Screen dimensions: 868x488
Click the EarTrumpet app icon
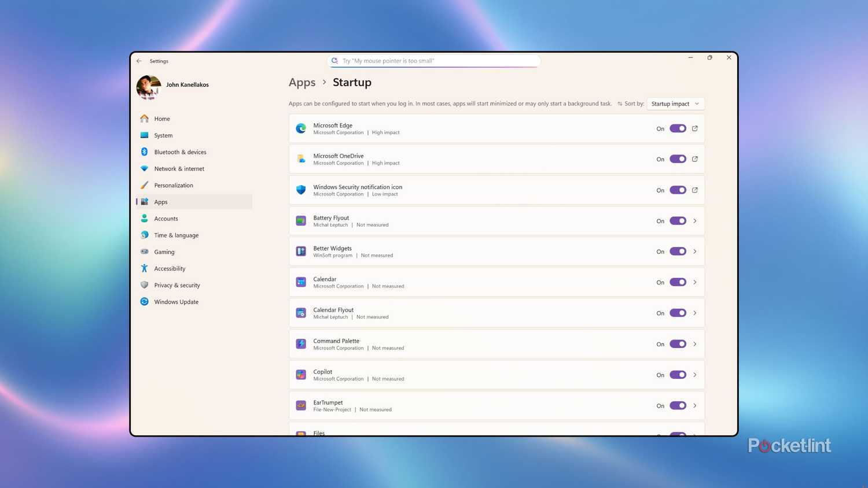coord(301,405)
